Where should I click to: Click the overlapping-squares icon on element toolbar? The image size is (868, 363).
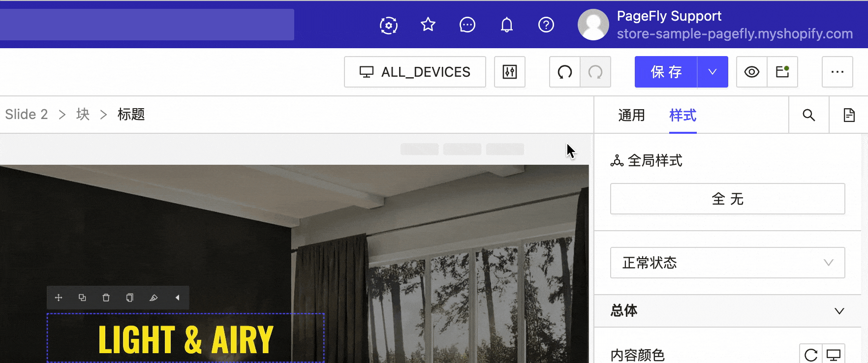tap(82, 298)
